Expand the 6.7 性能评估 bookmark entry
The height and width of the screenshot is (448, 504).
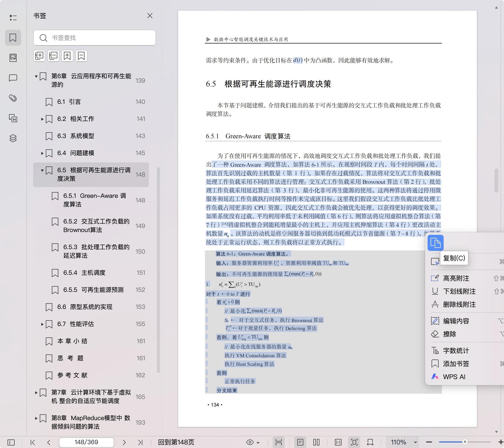[x=43, y=325]
